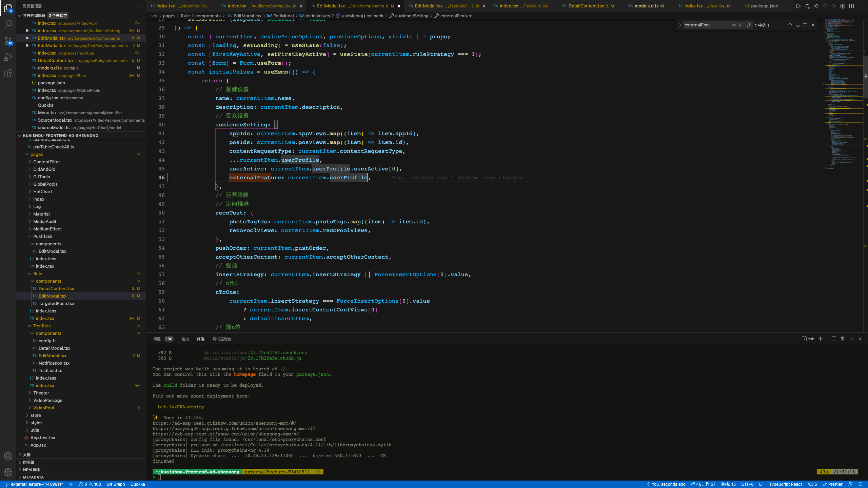Split the editor to the right
868x488 pixels.
(851, 6)
